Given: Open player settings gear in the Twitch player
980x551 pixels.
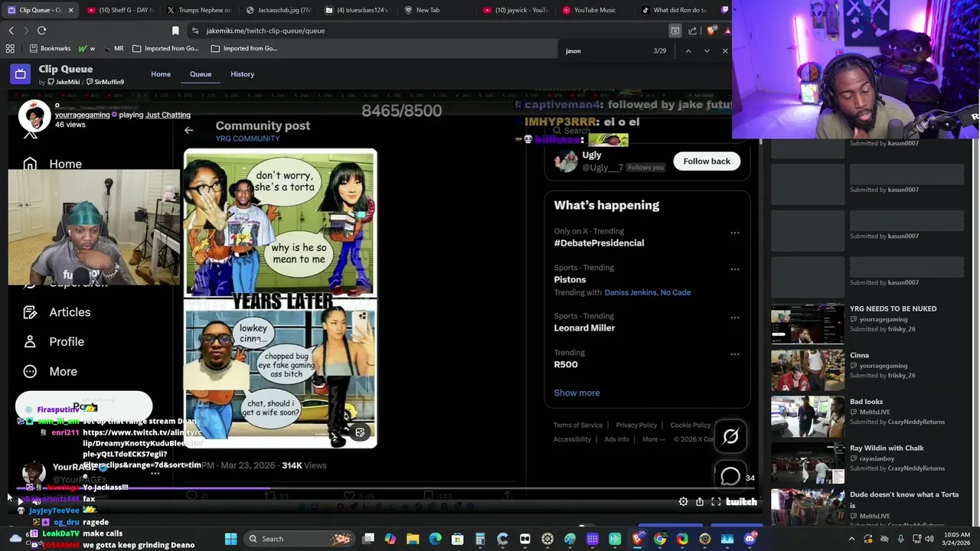Looking at the screenshot, I should tap(683, 502).
